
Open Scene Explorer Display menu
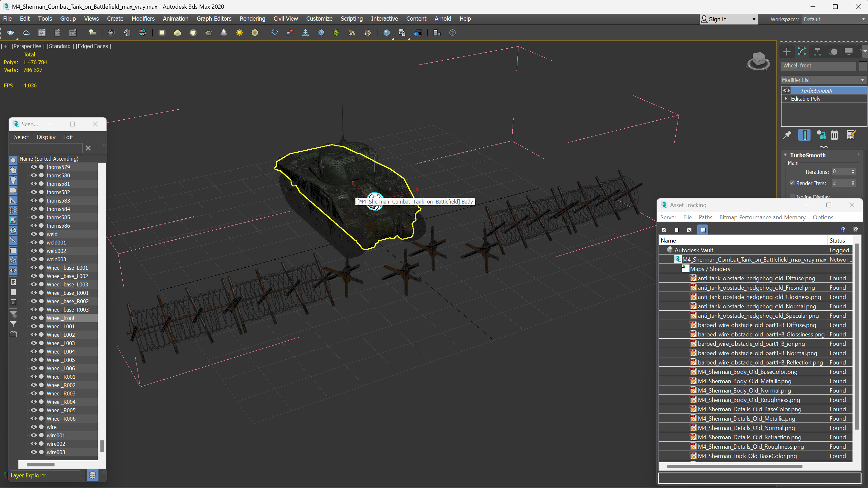[x=46, y=137]
